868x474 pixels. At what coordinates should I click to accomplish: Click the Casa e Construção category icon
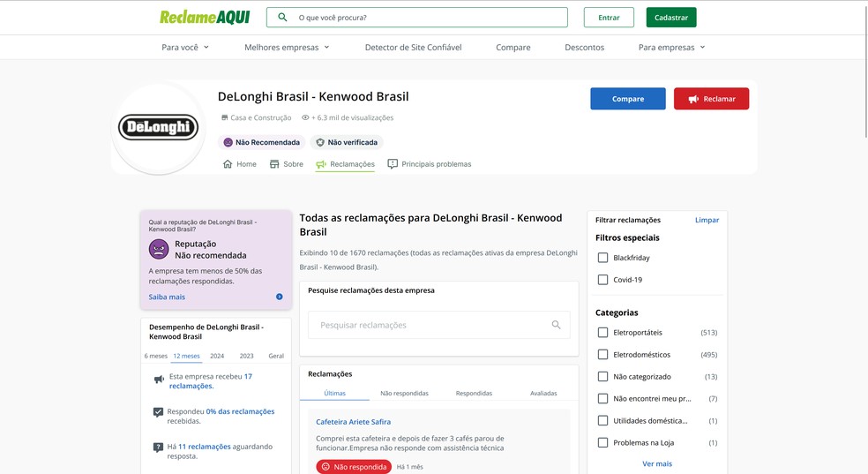224,117
